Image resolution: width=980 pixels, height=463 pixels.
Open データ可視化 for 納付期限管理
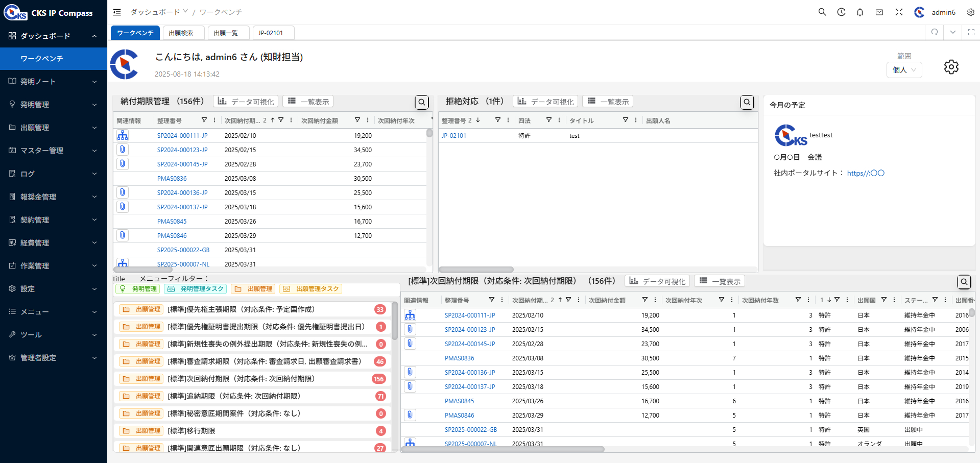(245, 101)
